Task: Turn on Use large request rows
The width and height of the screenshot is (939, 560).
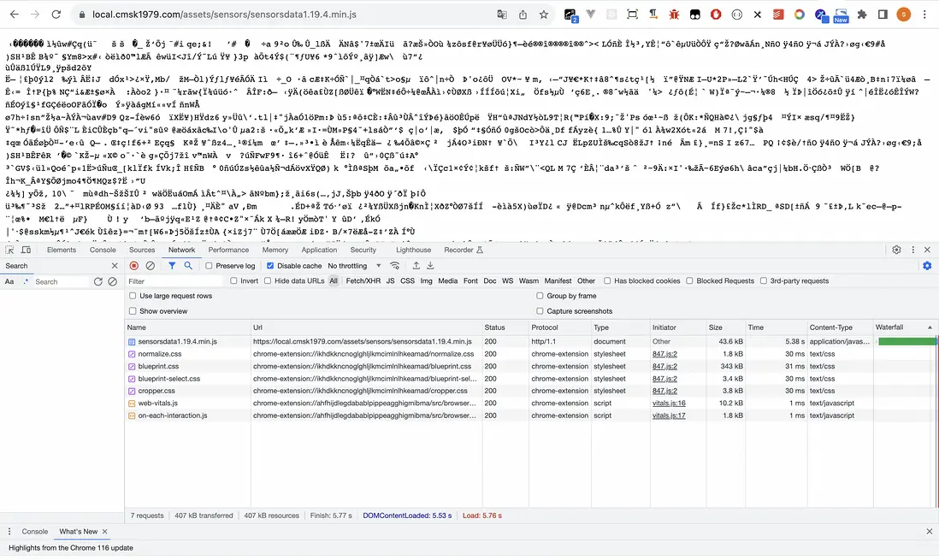Action: click(133, 295)
